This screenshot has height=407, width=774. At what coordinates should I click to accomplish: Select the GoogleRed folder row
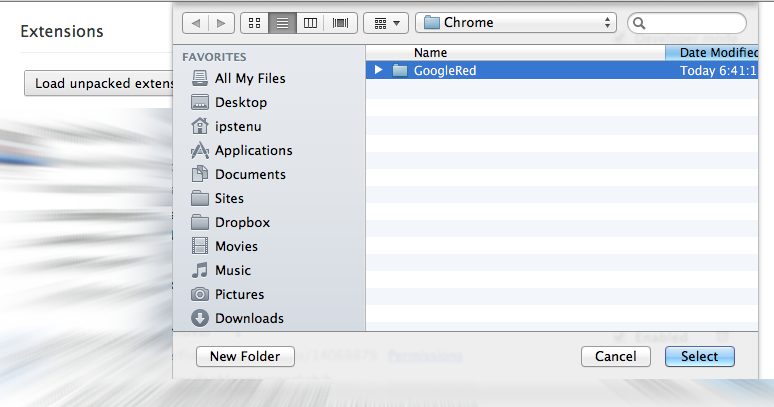tap(520, 70)
